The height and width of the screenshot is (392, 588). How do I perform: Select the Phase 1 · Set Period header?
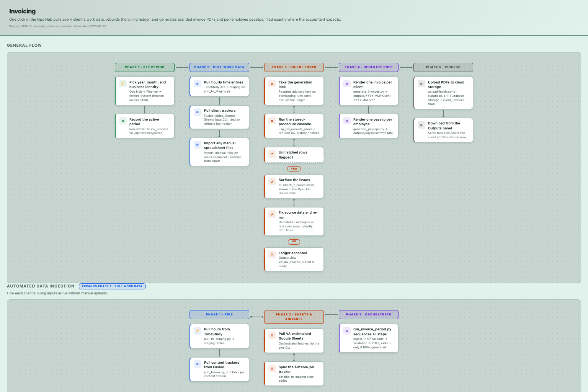[x=145, y=67]
